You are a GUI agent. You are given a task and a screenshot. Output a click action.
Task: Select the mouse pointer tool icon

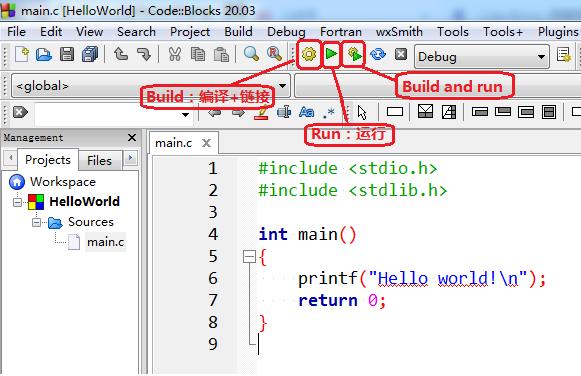point(362,112)
